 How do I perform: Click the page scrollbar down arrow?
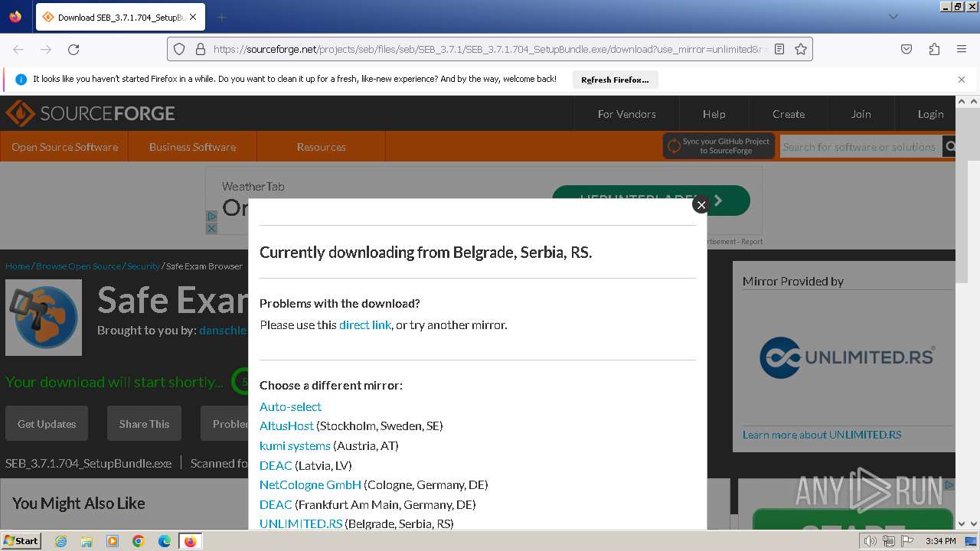tap(962, 524)
